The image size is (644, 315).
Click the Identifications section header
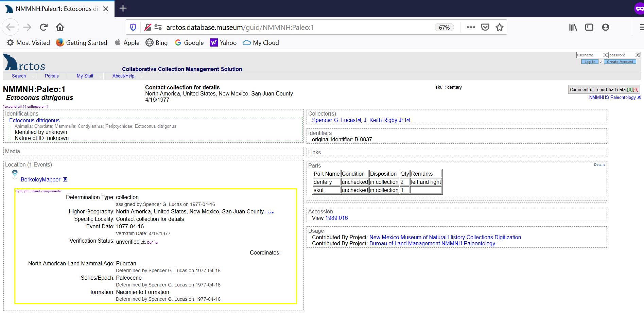(21, 113)
